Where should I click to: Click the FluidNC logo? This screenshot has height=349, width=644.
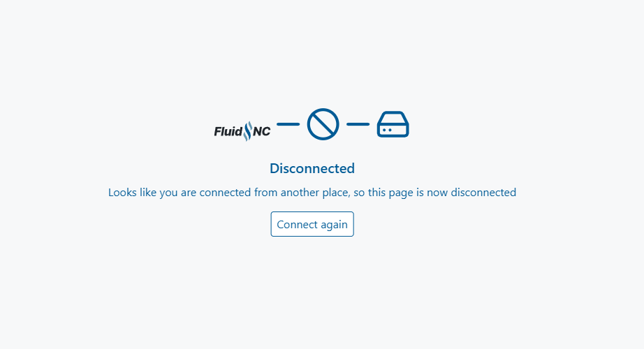(242, 131)
